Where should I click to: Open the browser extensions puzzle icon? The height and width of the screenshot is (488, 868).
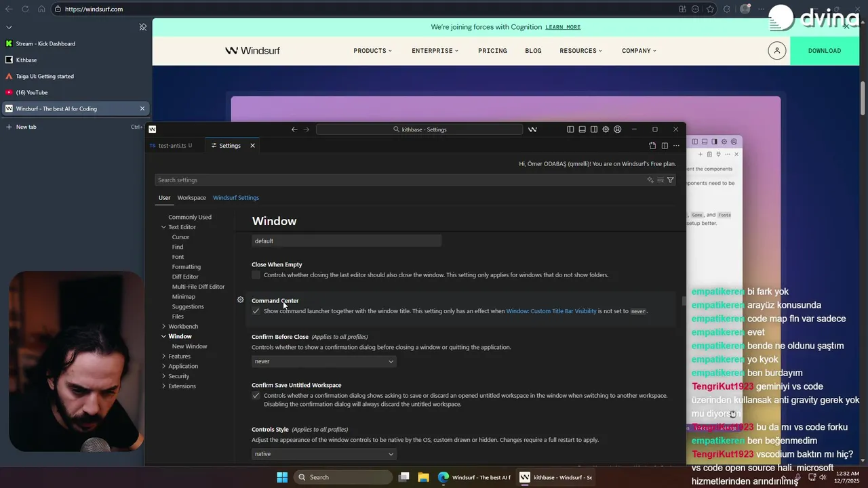pyautogui.click(x=728, y=9)
